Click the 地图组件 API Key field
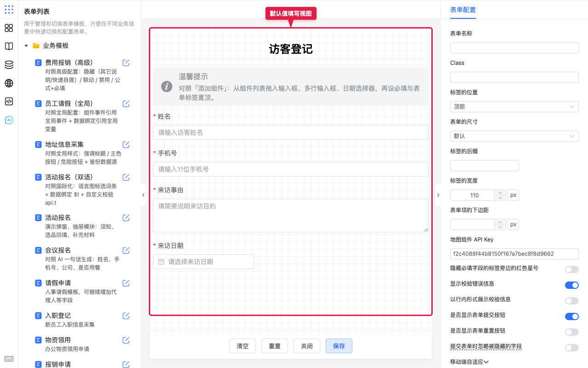The image size is (588, 368). pyautogui.click(x=514, y=254)
